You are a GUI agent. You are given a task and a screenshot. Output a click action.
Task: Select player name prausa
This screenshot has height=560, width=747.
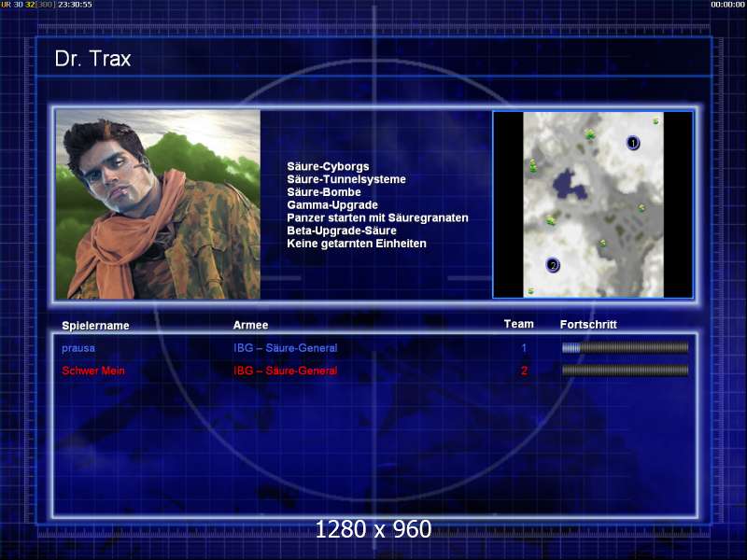point(78,348)
